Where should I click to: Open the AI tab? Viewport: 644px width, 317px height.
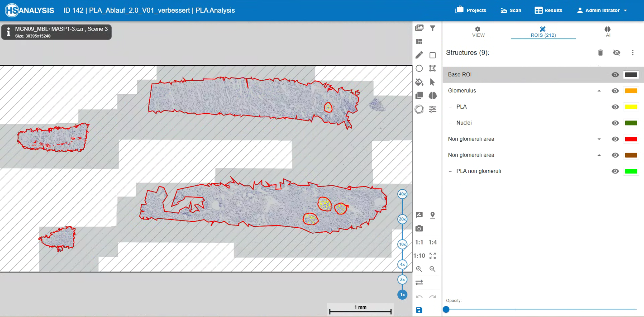pyautogui.click(x=608, y=32)
